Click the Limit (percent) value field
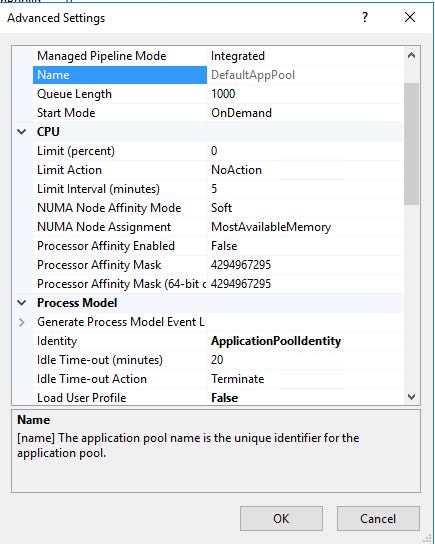The image size is (435, 544). tap(305, 151)
